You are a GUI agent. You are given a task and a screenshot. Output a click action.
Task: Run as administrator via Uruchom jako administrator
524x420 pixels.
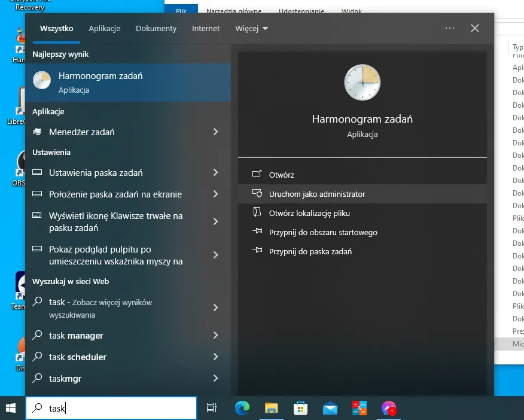[x=317, y=194]
